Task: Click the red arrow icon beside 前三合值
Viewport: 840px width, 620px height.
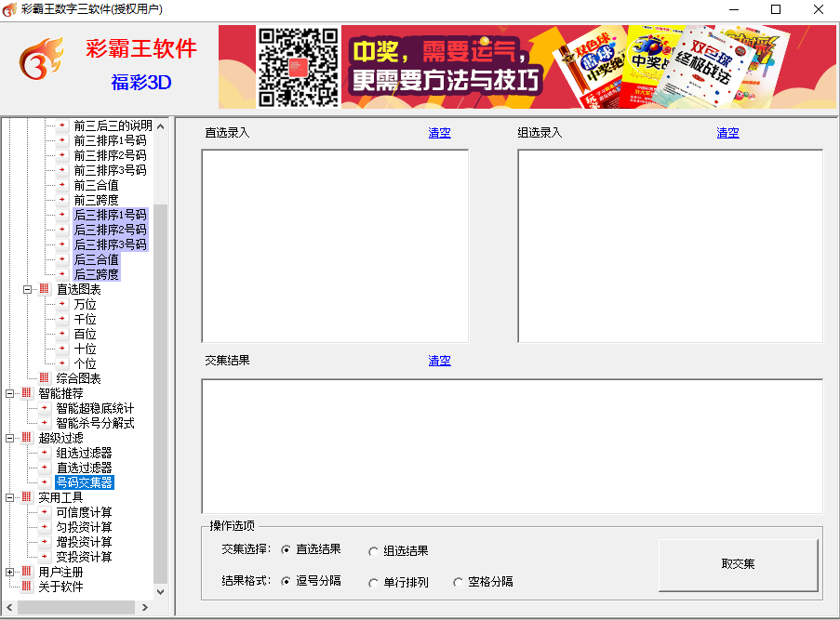Action: click(62, 185)
